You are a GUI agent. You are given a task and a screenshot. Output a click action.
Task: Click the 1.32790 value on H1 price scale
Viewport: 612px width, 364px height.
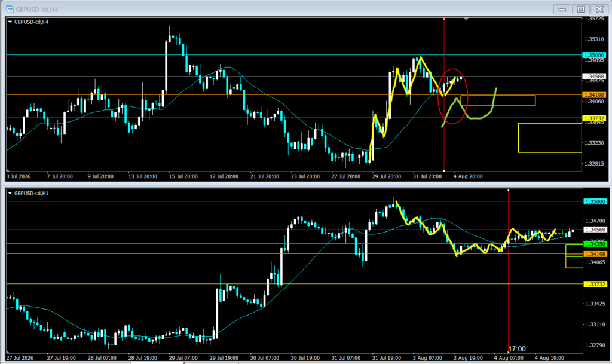[x=595, y=345]
